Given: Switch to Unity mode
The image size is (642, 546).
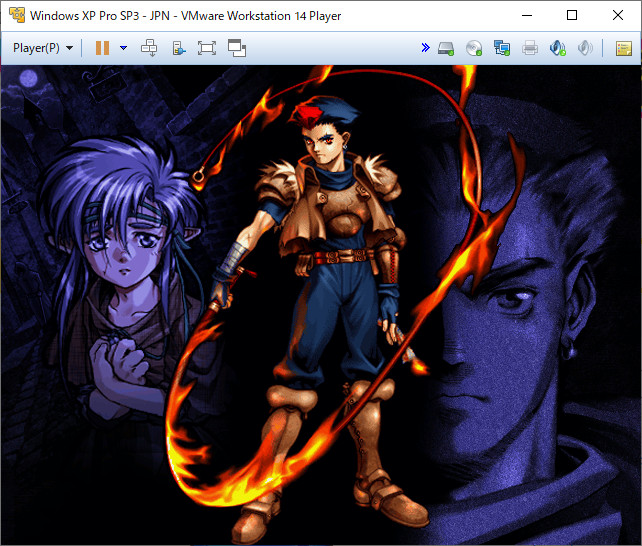Looking at the screenshot, I should click(x=237, y=48).
